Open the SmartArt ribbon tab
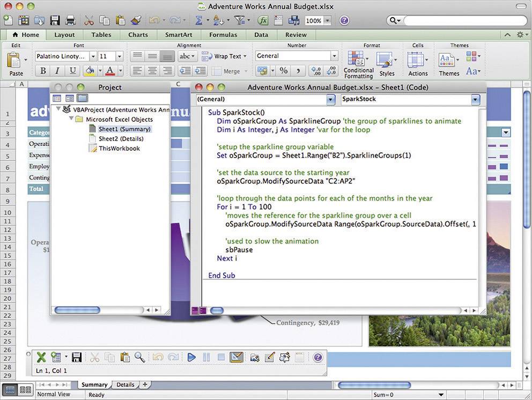Viewport: 532px width, 400px height. click(179, 35)
